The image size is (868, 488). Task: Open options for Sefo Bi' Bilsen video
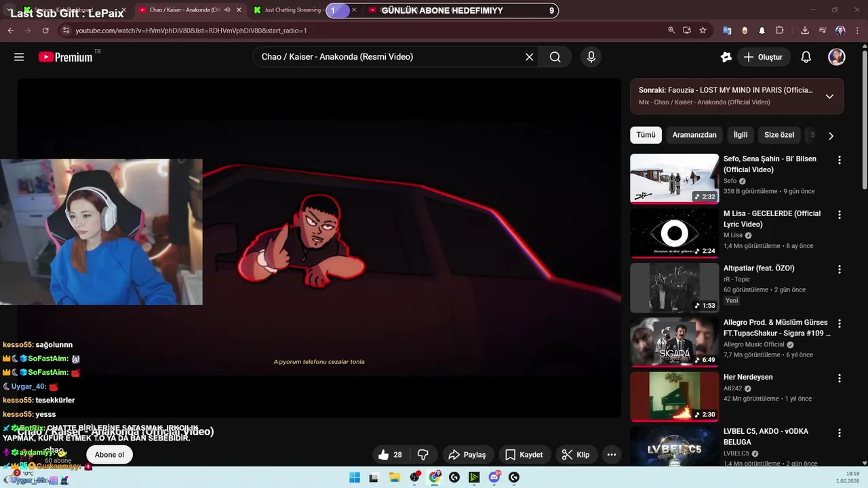point(840,160)
